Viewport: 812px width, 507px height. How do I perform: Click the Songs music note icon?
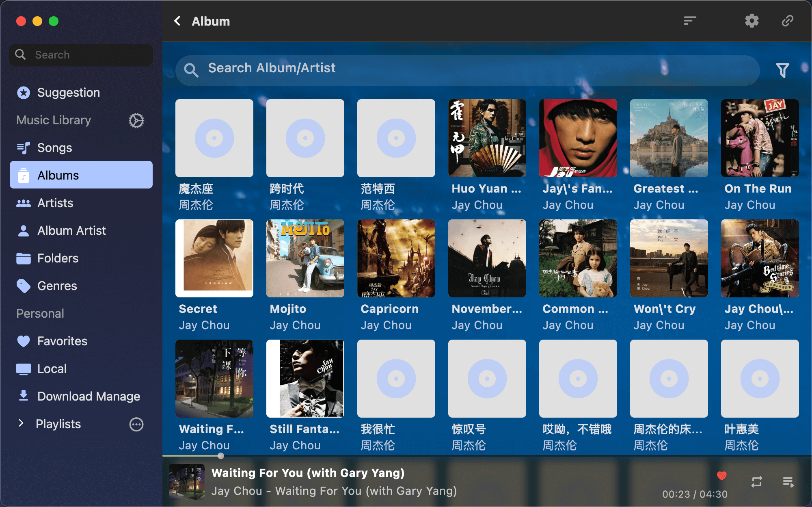coord(24,148)
